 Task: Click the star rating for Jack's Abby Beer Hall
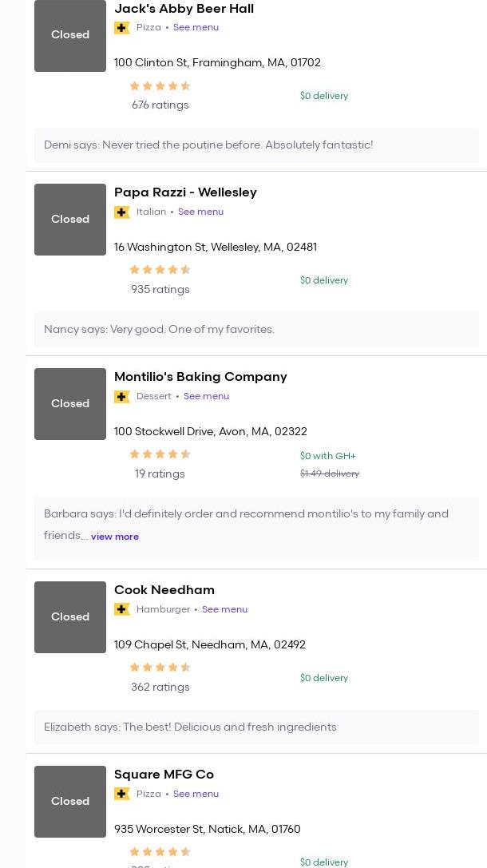[160, 86]
